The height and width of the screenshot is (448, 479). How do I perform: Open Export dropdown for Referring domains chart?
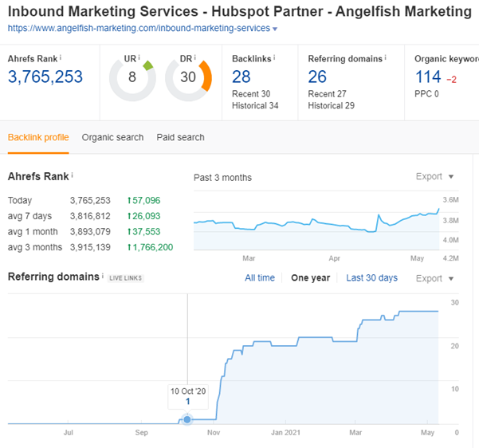coord(434,279)
